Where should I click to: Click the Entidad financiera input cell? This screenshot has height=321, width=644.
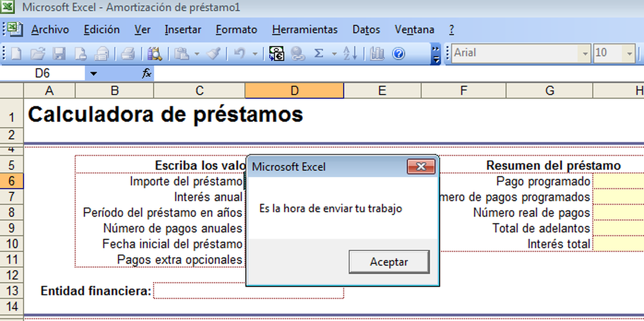(x=249, y=291)
